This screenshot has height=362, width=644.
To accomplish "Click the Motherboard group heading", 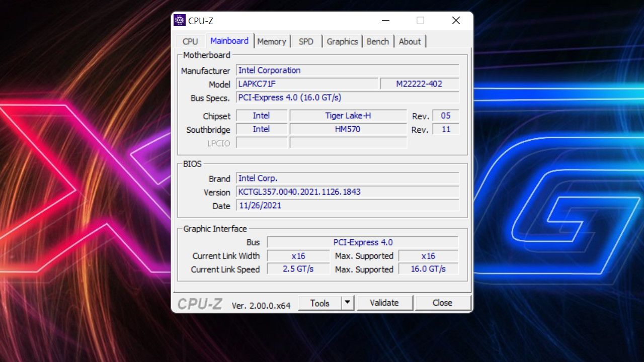I will point(207,55).
